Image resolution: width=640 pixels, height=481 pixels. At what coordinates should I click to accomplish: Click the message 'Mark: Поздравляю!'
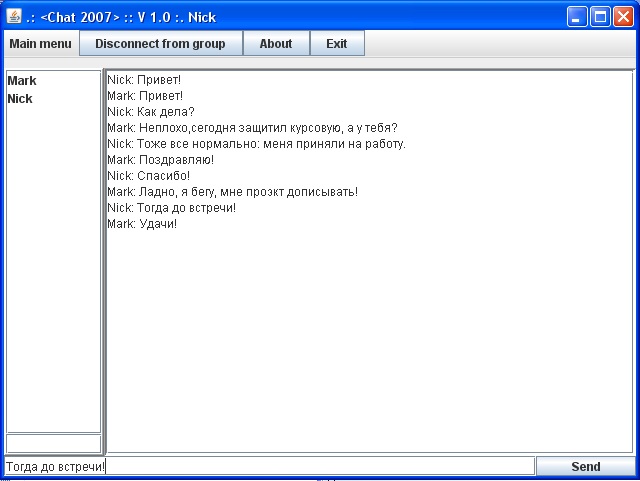coord(160,160)
